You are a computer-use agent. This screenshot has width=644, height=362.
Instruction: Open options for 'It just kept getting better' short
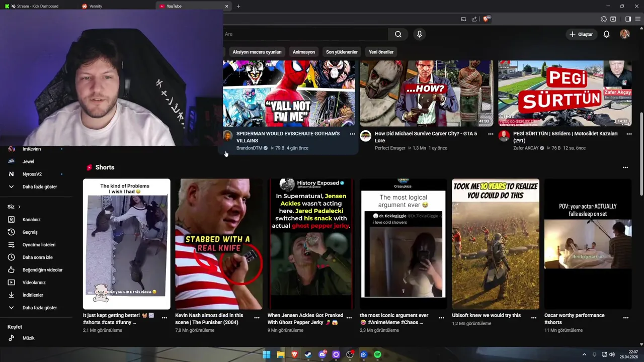point(165,318)
